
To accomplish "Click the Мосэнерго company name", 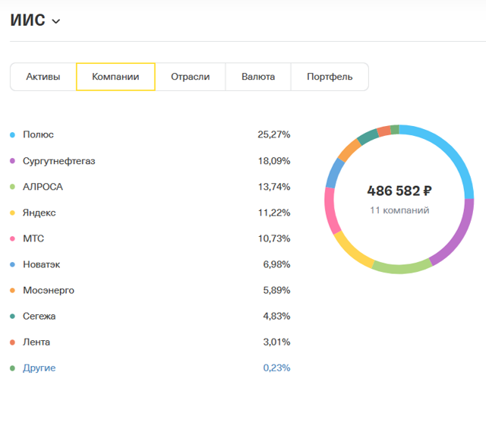I will pos(49,290).
